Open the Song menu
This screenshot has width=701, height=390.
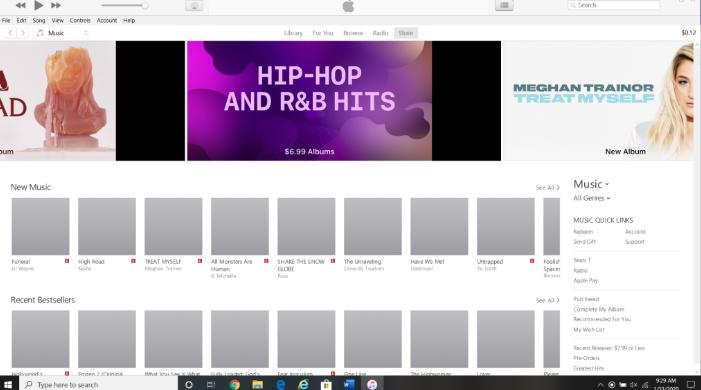[x=39, y=21]
